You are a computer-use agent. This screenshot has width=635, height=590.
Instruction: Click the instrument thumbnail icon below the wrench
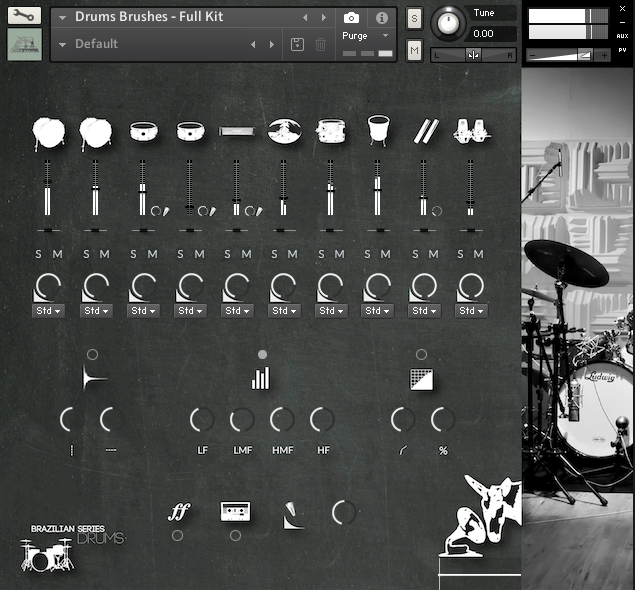coord(25,44)
